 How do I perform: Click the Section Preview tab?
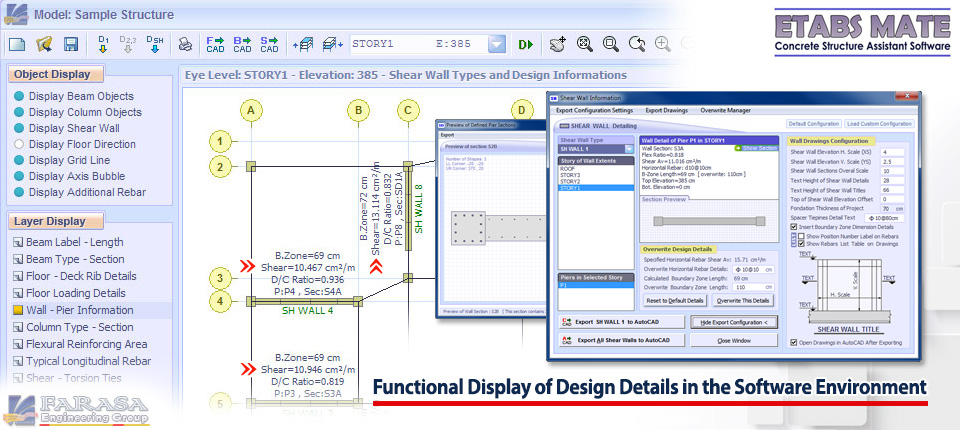pyautogui.click(x=664, y=199)
